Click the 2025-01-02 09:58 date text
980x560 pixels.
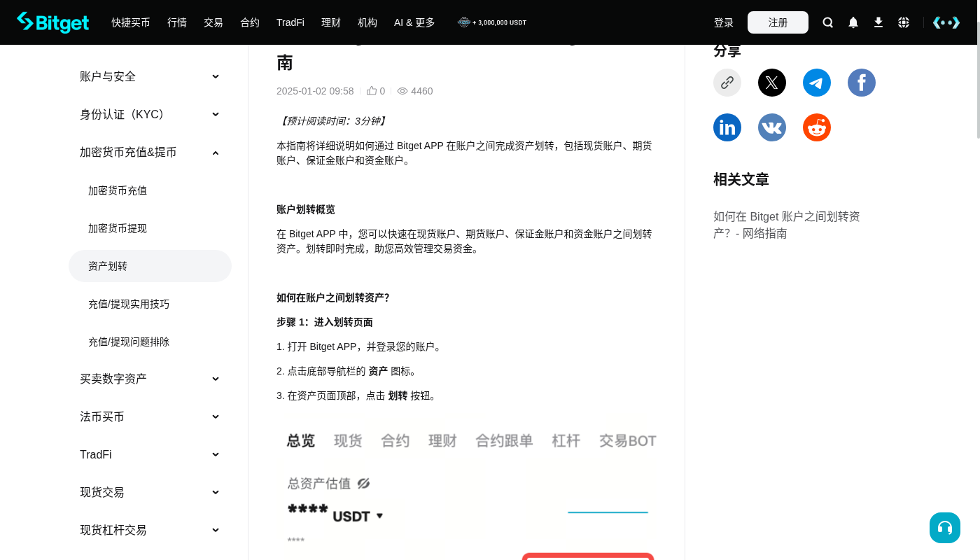coord(315,91)
